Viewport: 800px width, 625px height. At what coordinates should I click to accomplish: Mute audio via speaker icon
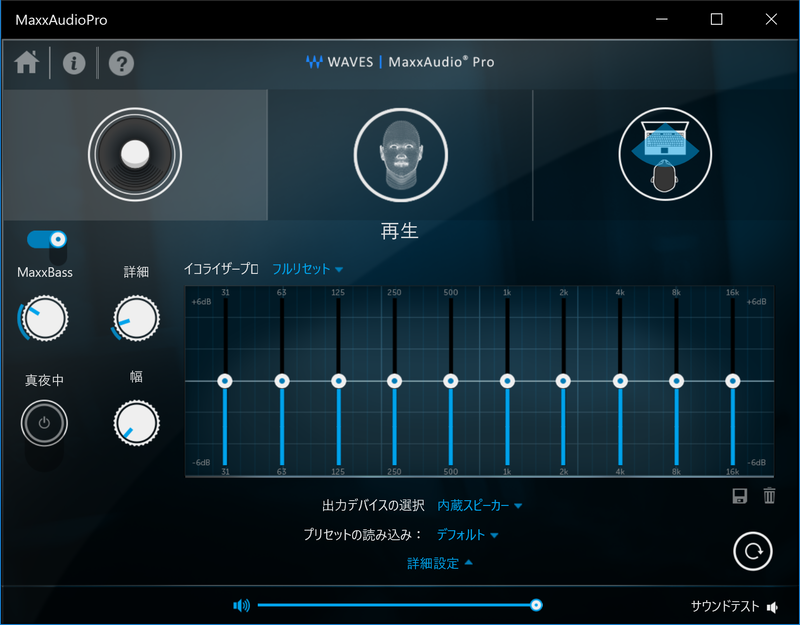pos(241,604)
